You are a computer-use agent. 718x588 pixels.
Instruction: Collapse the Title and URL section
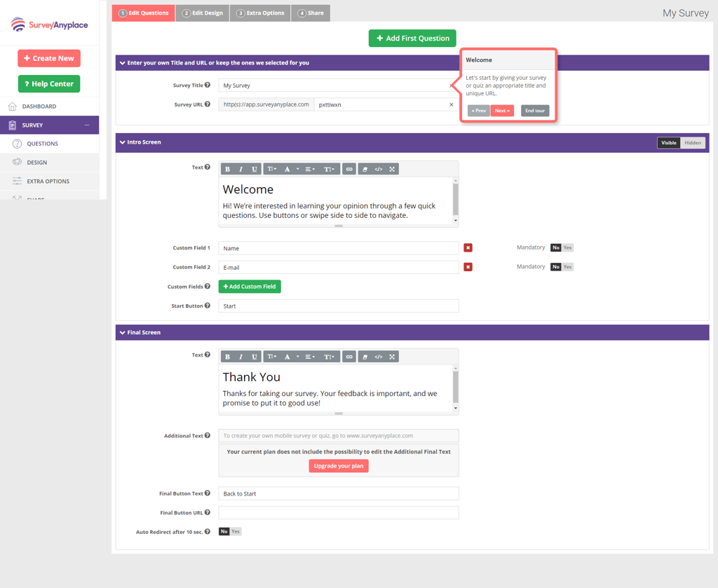[122, 63]
